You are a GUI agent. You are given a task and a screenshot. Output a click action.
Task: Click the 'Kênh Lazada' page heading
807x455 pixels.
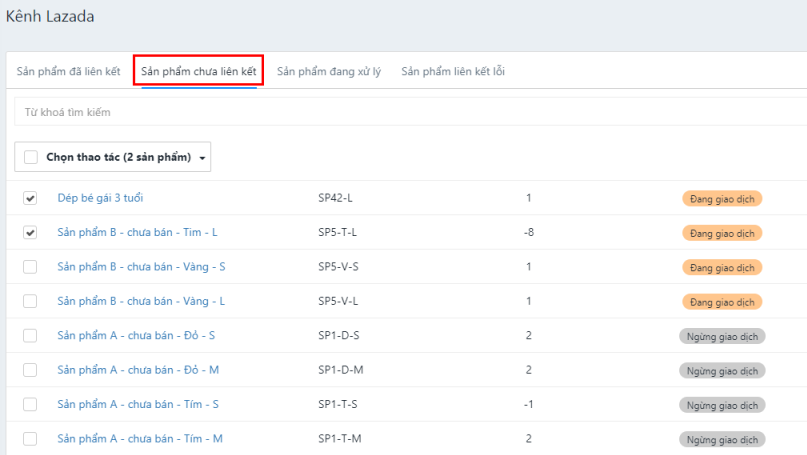click(50, 16)
